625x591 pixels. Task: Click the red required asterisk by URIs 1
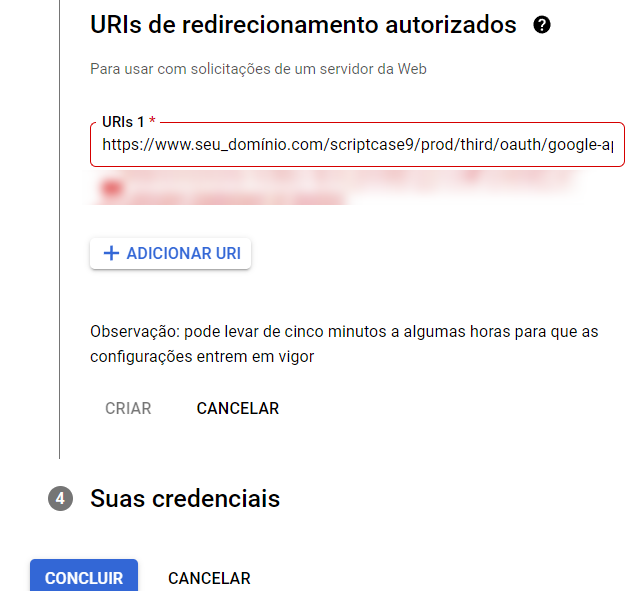[x=152, y=121]
